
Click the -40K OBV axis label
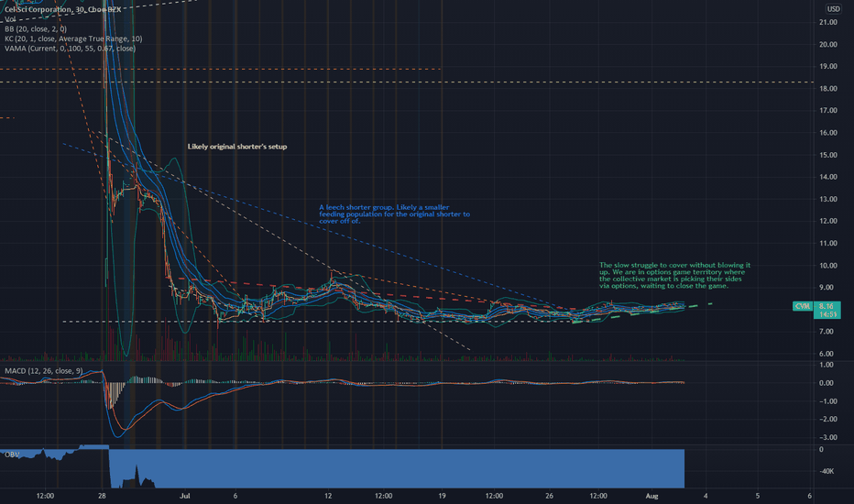click(827, 471)
